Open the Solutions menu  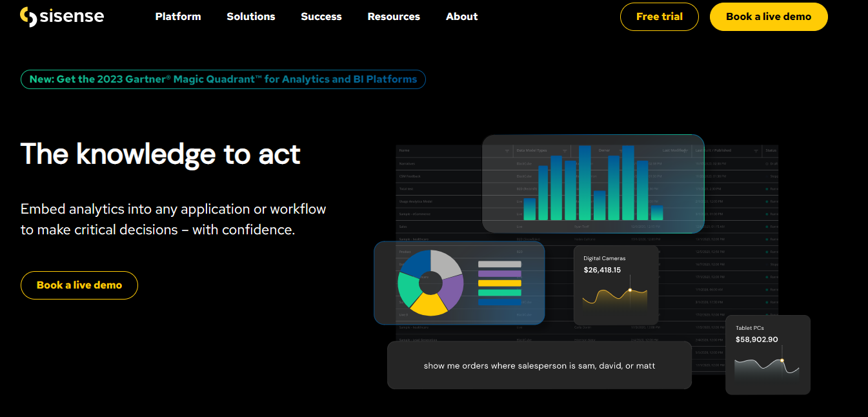pos(251,17)
